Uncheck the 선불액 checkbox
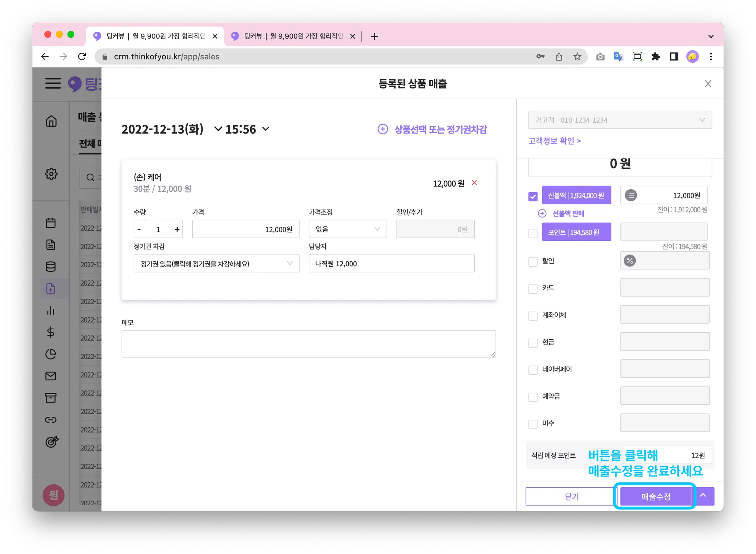This screenshot has height=554, width=756. tap(533, 196)
